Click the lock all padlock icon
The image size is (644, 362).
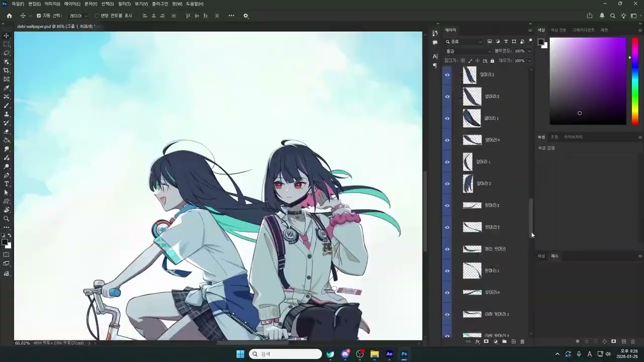point(492,61)
